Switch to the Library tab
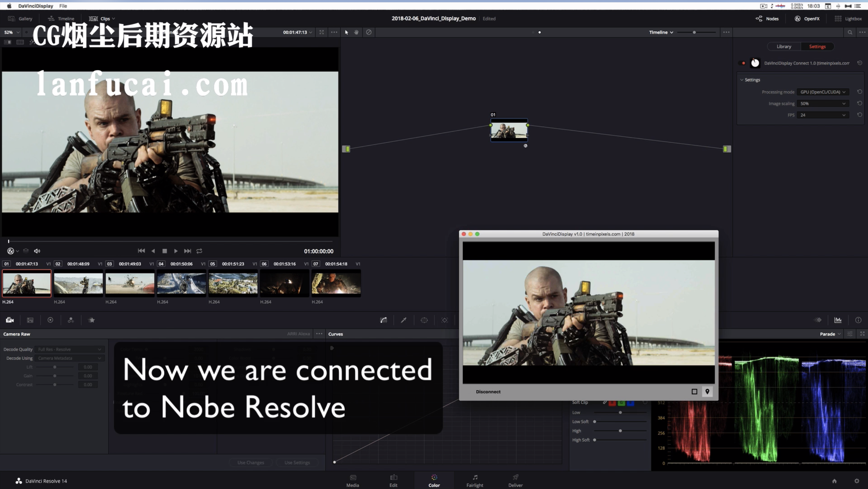This screenshot has width=868, height=489. coord(784,47)
